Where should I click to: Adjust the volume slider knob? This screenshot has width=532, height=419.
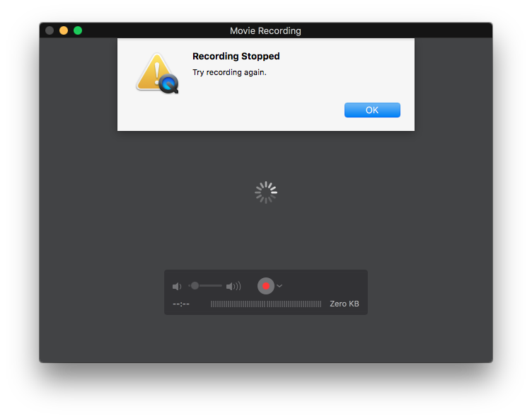coord(195,286)
